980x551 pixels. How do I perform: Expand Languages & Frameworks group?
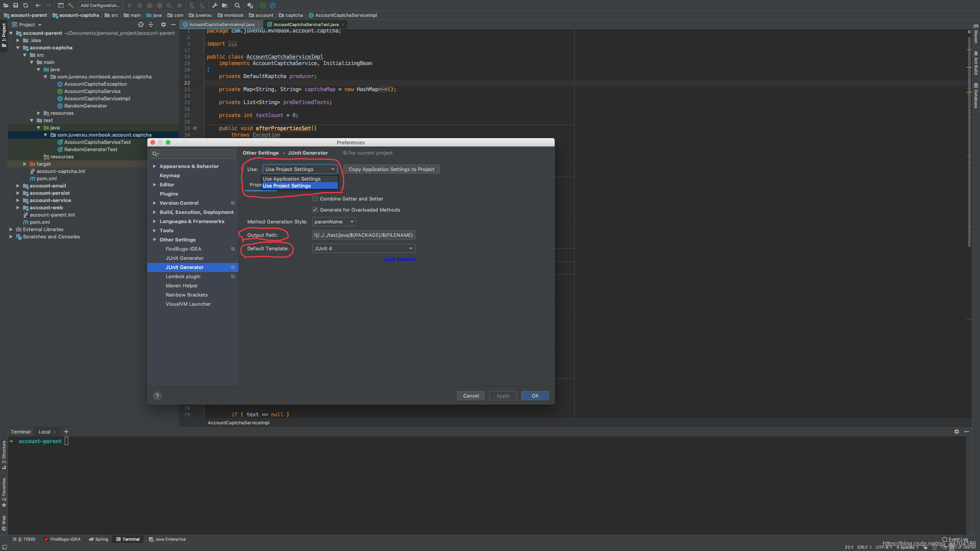click(154, 221)
